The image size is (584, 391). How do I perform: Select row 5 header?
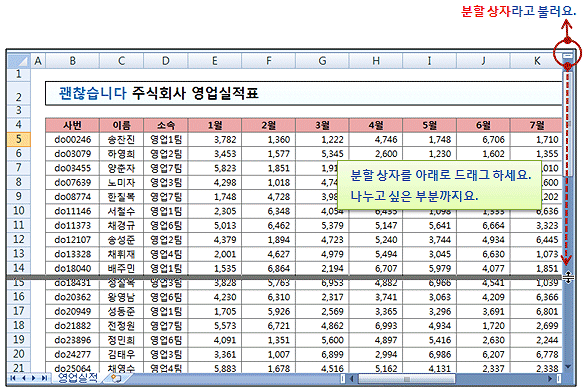[x=19, y=139]
